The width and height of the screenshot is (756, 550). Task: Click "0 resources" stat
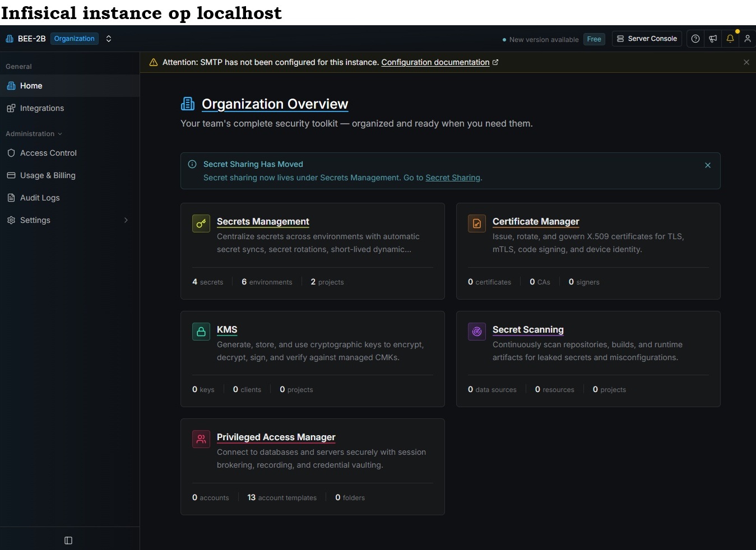(x=554, y=389)
